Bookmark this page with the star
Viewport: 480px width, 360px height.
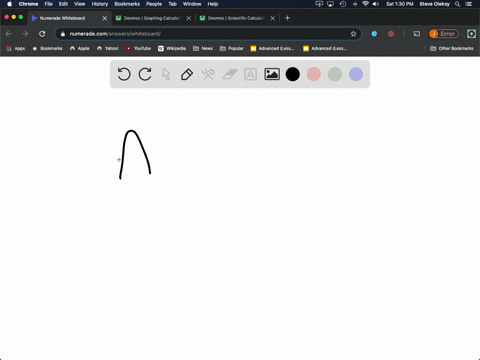[353, 34]
